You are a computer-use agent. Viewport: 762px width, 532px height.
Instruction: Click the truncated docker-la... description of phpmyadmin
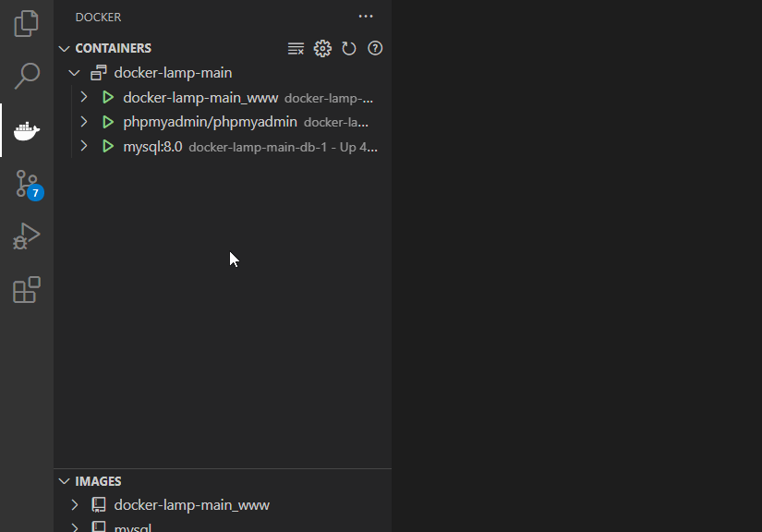click(336, 123)
